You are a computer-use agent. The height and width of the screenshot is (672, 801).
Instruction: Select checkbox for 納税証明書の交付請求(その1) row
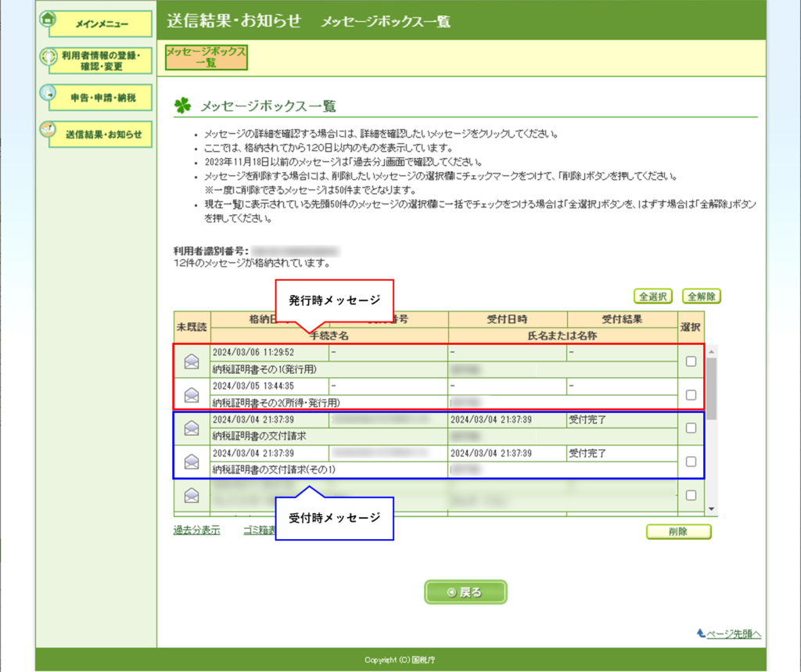tap(690, 462)
